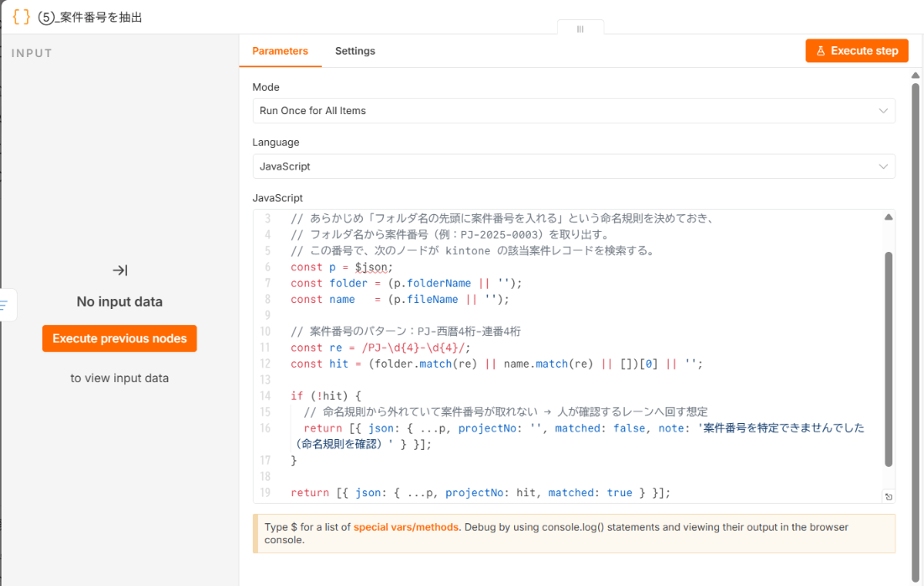Click the code editor expand icon at bottom right
The height and width of the screenshot is (586, 924).
(889, 497)
